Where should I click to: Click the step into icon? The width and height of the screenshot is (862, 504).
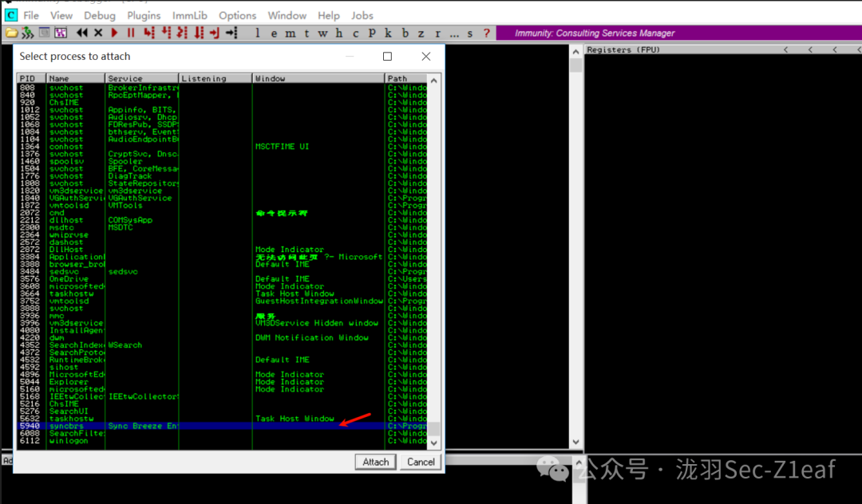click(149, 33)
